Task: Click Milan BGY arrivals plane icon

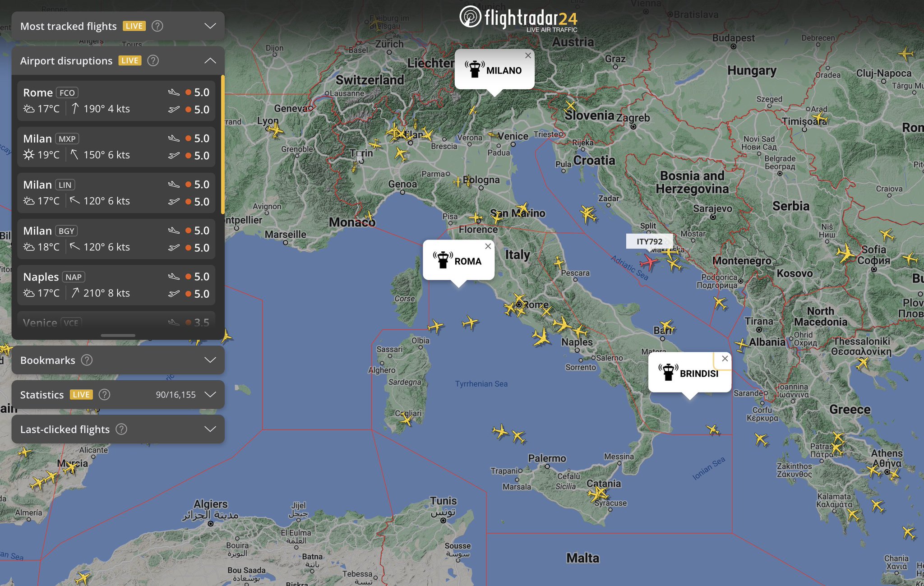Action: 174,230
